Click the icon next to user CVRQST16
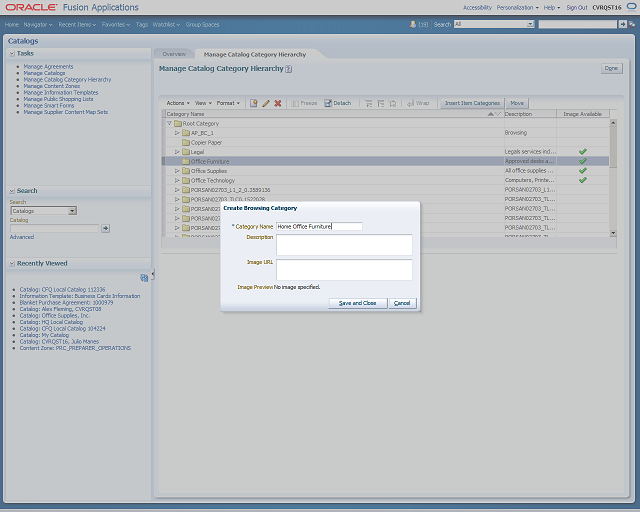The height and width of the screenshot is (512, 640). [631, 7]
